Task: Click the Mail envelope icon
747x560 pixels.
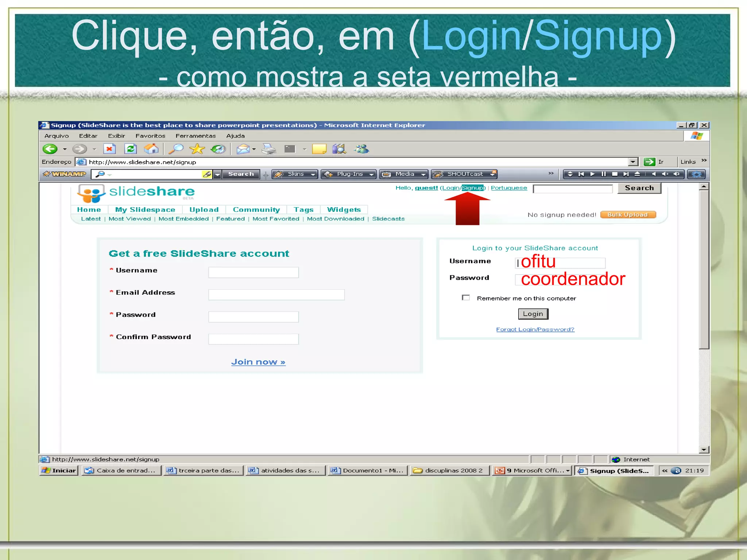Action: (x=243, y=149)
